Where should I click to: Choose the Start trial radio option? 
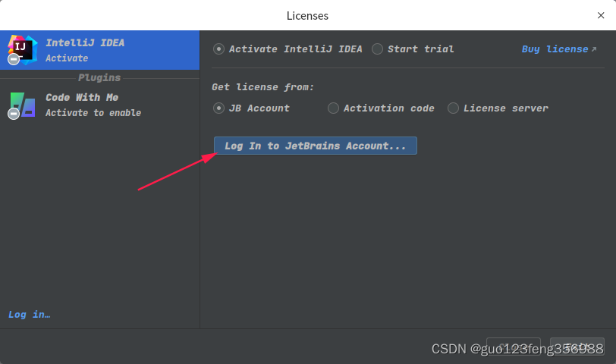[413, 49]
